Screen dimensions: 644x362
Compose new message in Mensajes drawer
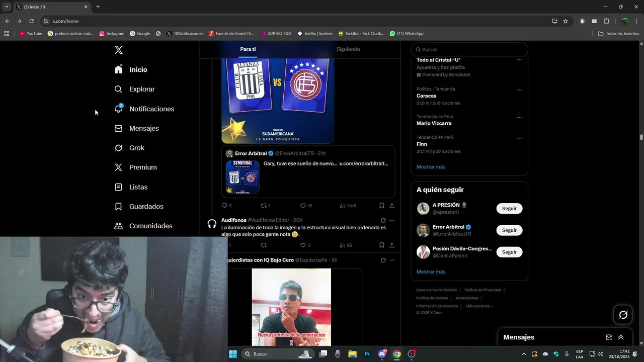pyautogui.click(x=609, y=337)
